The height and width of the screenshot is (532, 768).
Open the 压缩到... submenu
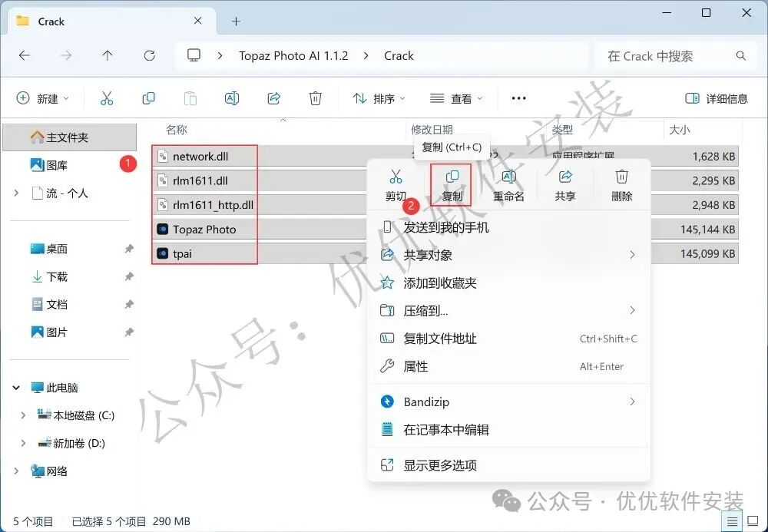point(508,310)
